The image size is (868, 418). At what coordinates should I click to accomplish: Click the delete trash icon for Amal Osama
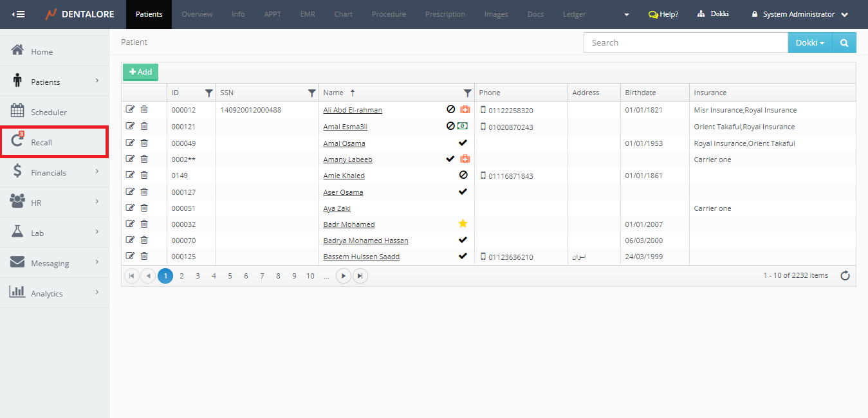point(144,143)
